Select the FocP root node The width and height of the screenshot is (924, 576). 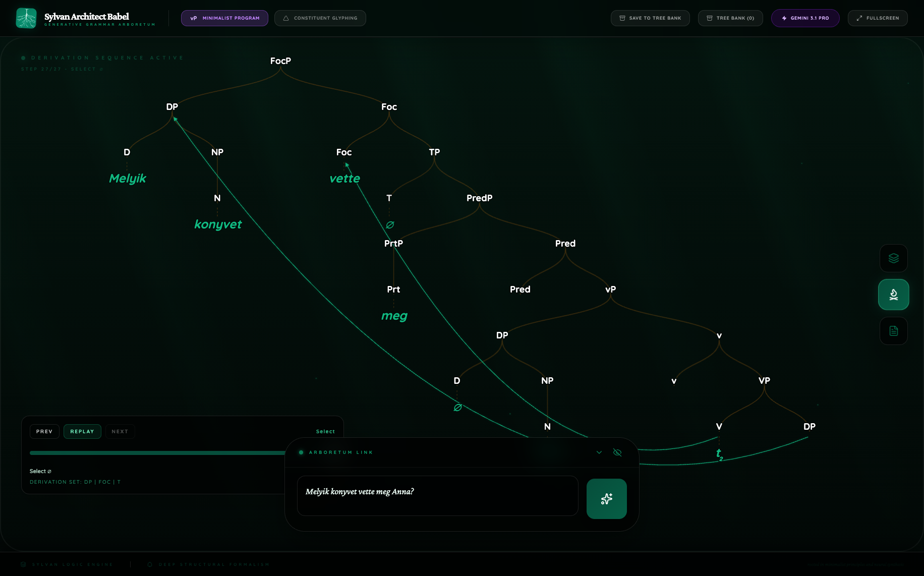tap(280, 61)
